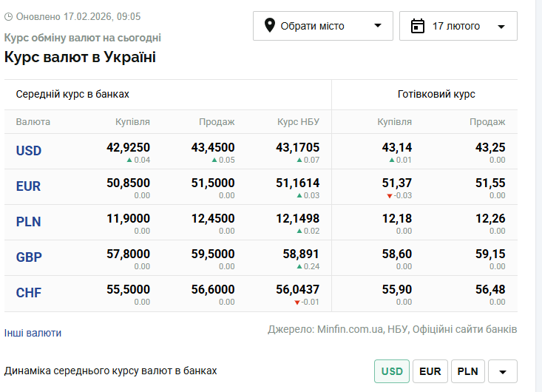Expand the 17 лютого date dropdown arrow
The width and height of the screenshot is (542, 392).
point(501,27)
